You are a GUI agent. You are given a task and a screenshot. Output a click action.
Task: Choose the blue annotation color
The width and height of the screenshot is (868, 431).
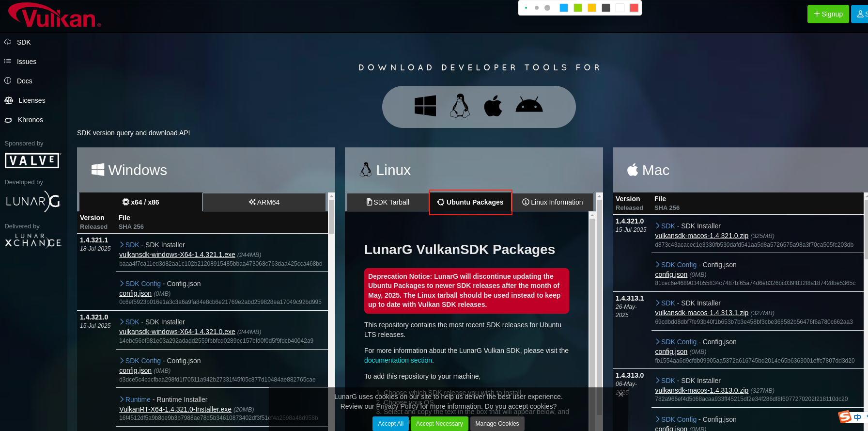(564, 8)
